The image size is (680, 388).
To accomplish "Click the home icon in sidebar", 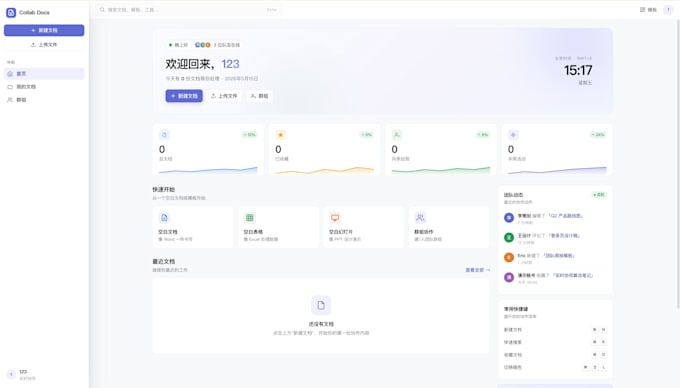I will 10,74.
